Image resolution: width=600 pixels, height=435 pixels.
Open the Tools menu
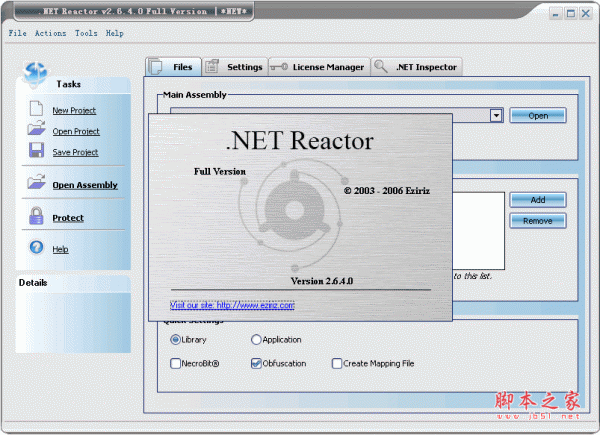pyautogui.click(x=86, y=33)
